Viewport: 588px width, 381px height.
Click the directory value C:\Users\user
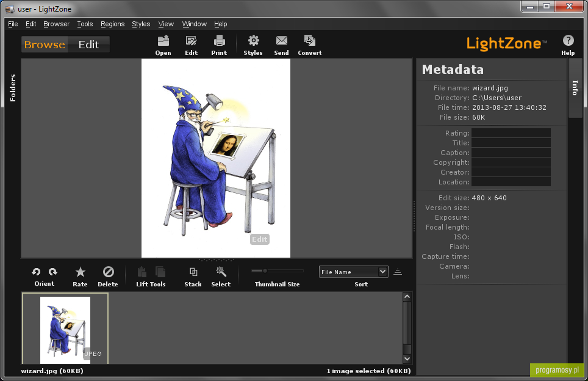pos(497,98)
